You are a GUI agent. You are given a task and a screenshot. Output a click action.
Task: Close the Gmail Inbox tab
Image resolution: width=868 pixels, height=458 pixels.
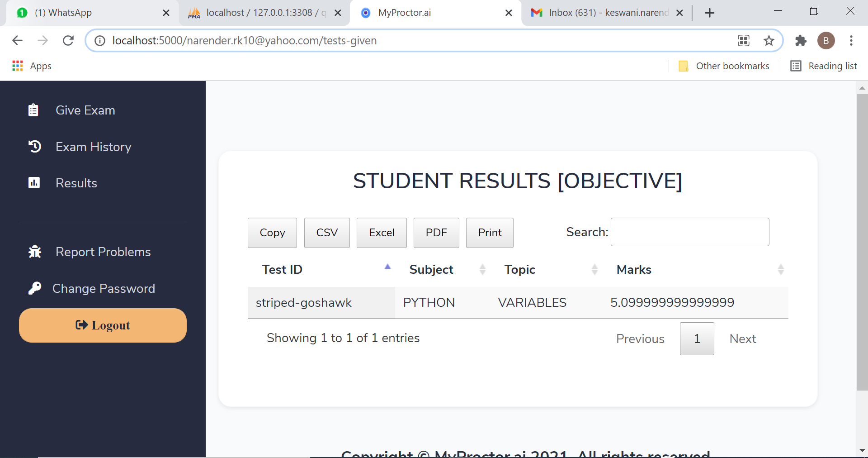pyautogui.click(x=679, y=13)
